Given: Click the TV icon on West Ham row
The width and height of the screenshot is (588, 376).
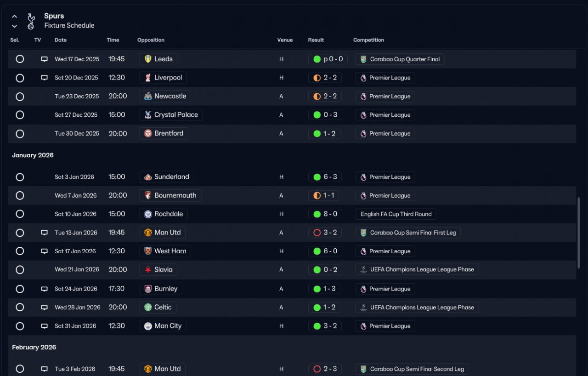Looking at the screenshot, I should [44, 251].
